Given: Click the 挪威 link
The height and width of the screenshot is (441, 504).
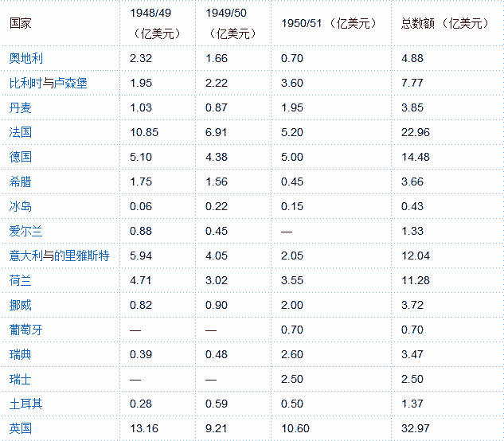Looking at the screenshot, I should 21,305.
